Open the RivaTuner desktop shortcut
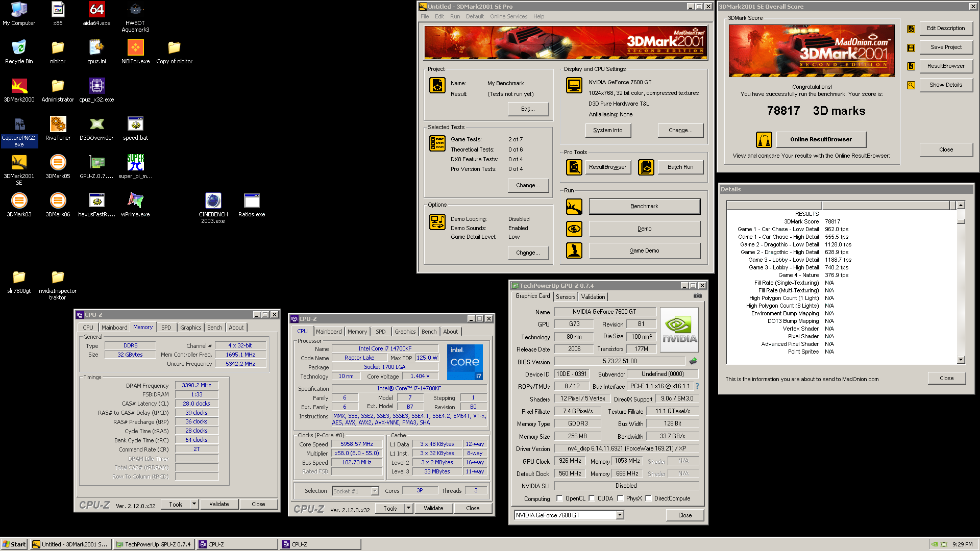The height and width of the screenshot is (551, 980). pos(58,128)
